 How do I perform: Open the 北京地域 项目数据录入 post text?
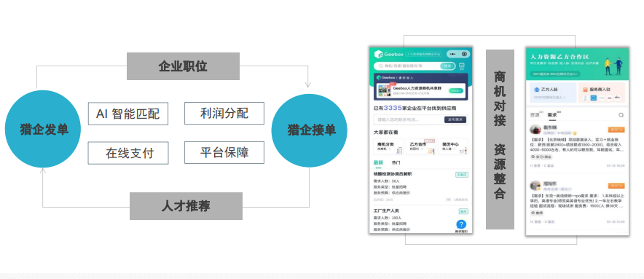point(577,145)
